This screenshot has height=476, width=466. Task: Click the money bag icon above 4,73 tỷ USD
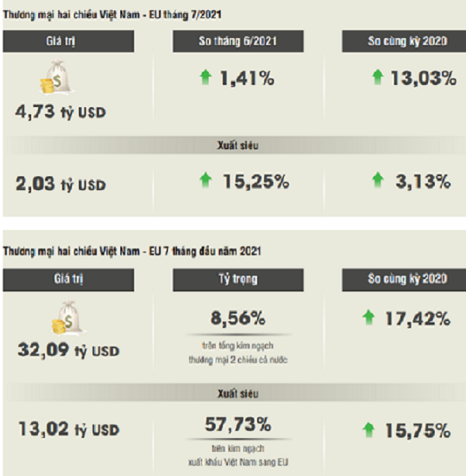[57, 77]
